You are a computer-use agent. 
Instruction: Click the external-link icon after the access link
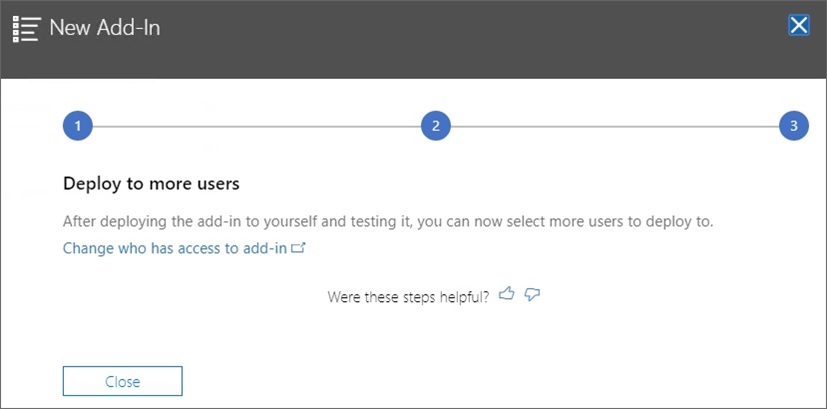[x=297, y=247]
